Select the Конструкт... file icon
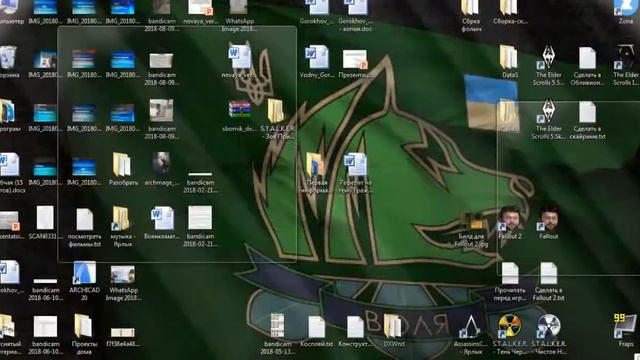This screenshot has width=640, height=360. [x=355, y=331]
